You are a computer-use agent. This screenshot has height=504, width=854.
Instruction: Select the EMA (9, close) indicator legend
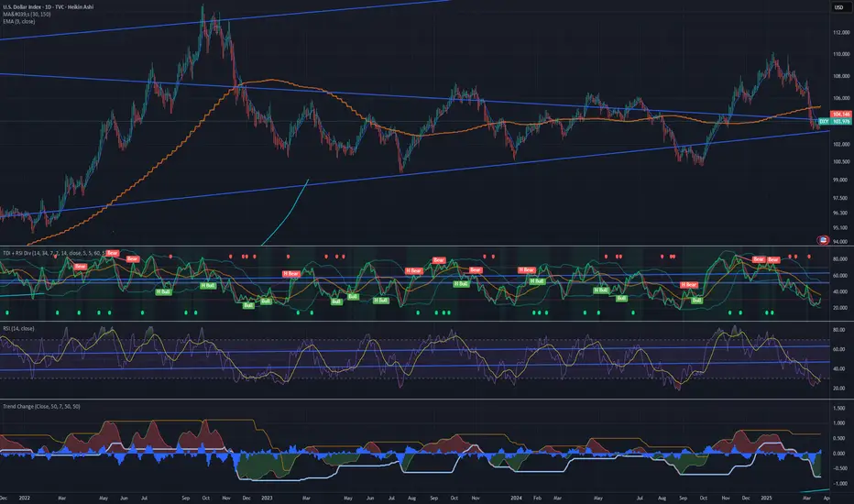(19, 21)
